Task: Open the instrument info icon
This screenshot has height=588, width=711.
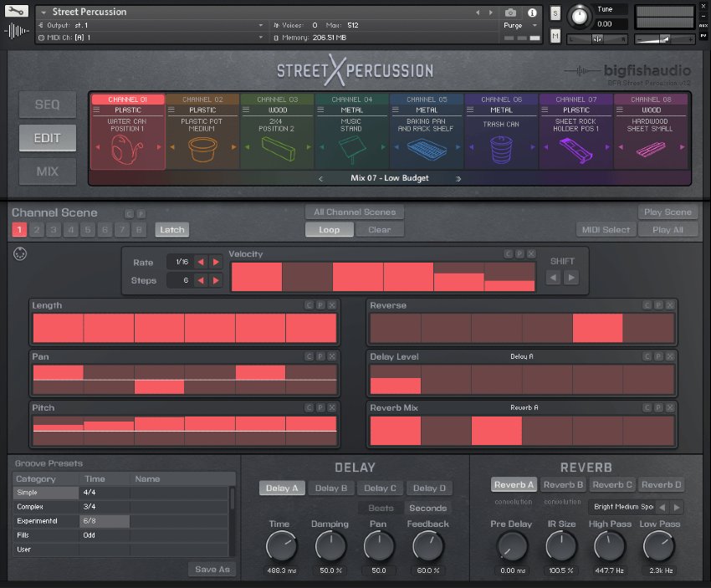Action: point(532,13)
